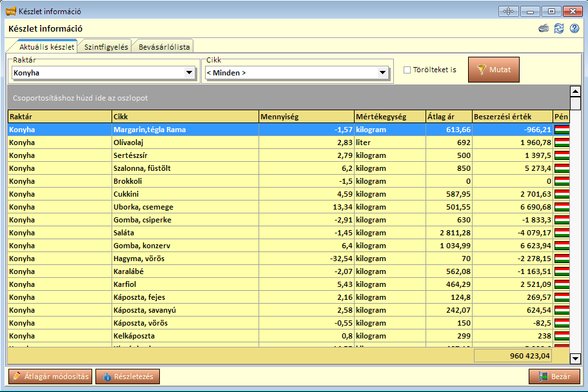The image size is (588, 392).
Task: Click quantity -32,54 in Hagyma row
Action: pyautogui.click(x=306, y=259)
